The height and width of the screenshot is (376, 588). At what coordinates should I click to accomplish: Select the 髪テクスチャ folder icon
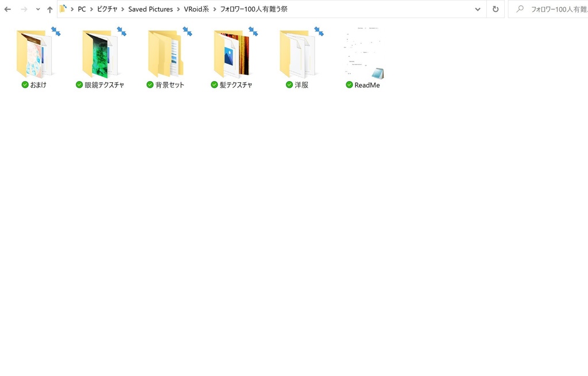click(233, 54)
